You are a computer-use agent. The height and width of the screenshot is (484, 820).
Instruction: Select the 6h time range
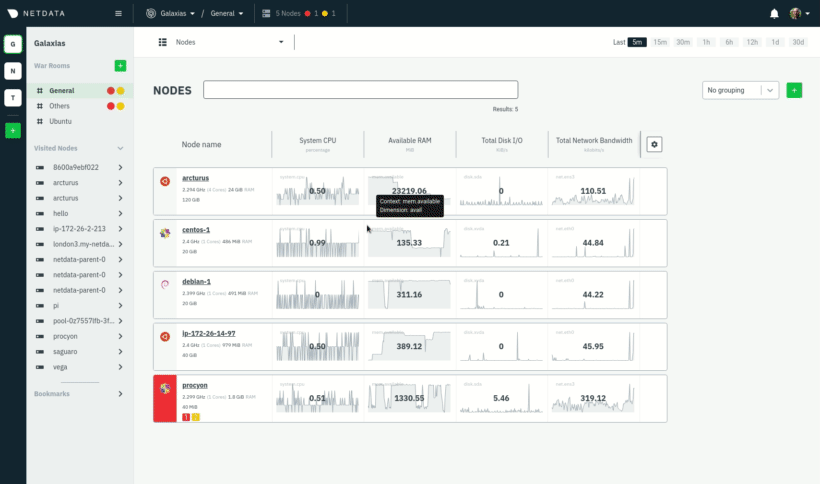coord(729,42)
